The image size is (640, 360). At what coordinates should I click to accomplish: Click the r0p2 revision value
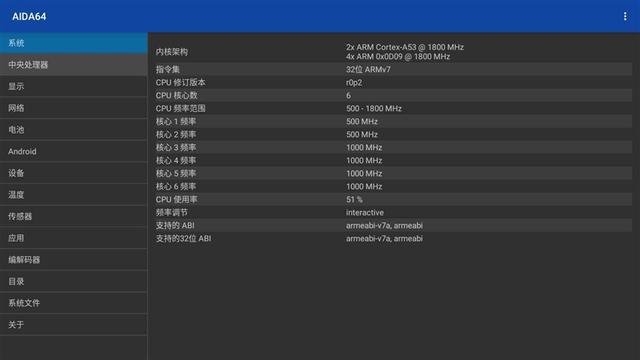[x=354, y=82]
